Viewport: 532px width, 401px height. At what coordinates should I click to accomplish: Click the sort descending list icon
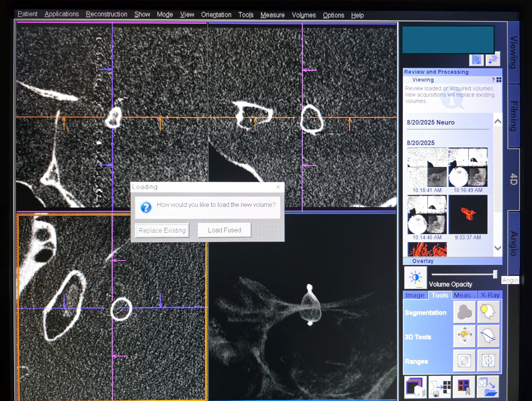[493, 59]
